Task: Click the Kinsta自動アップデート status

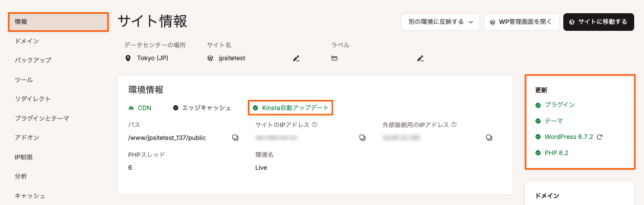Action: coord(291,108)
